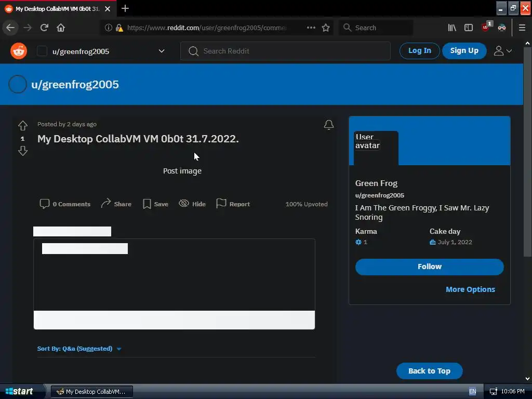Screen dimensions: 532x399
Task: Click the profile avatar circle in the banner
Action: pyautogui.click(x=18, y=84)
